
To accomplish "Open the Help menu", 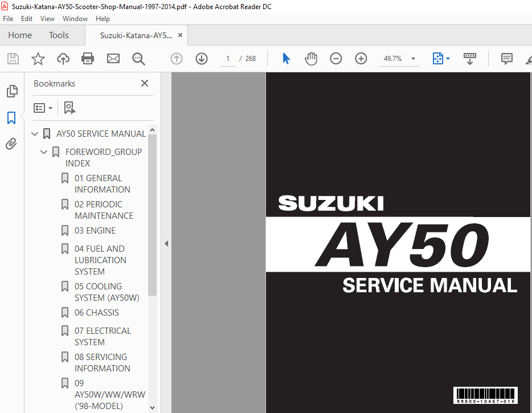I will [x=103, y=19].
